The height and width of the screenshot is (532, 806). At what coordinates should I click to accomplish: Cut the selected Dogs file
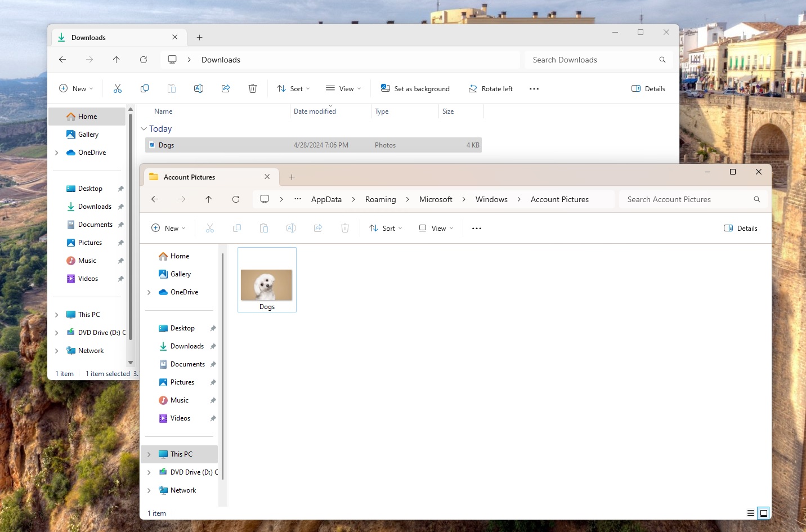click(x=117, y=88)
